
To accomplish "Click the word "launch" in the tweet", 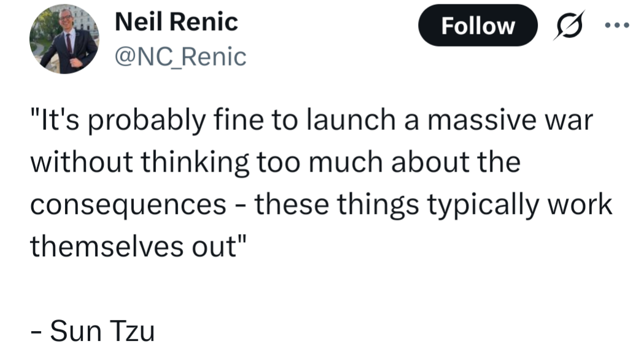I will pos(343,121).
